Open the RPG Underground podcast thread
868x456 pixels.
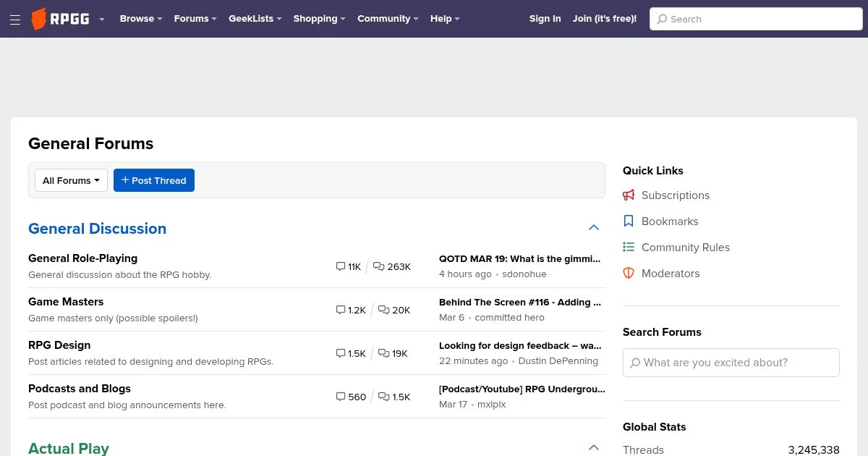(x=522, y=389)
